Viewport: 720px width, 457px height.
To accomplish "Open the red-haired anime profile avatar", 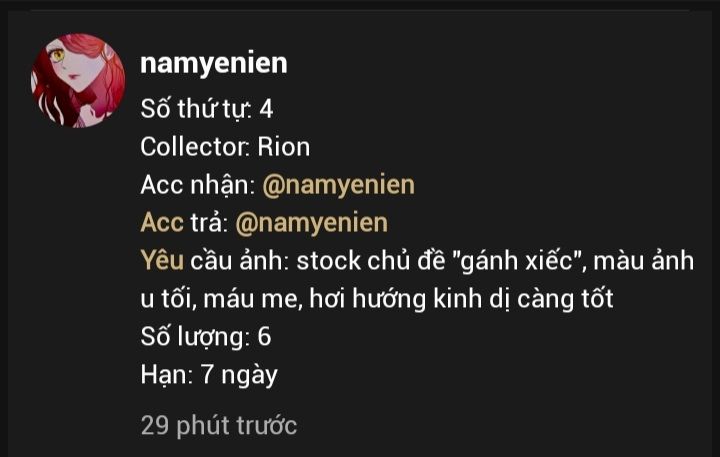I will (x=78, y=80).
